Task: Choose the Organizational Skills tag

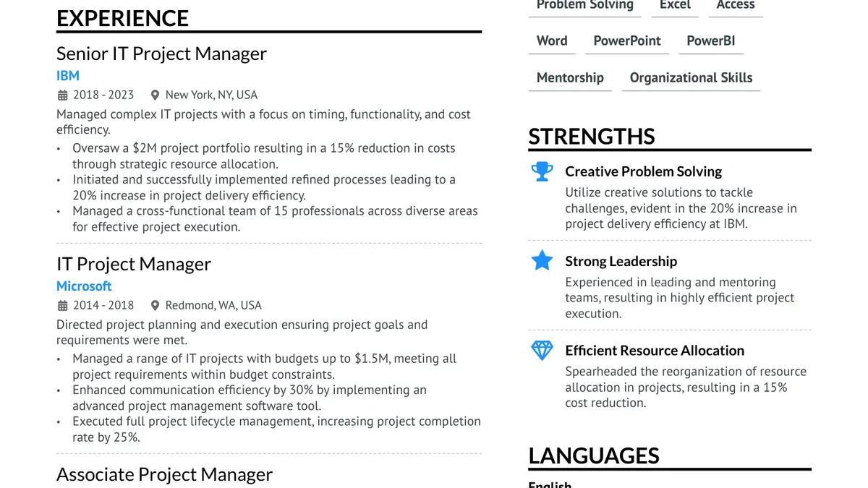Action: [691, 78]
